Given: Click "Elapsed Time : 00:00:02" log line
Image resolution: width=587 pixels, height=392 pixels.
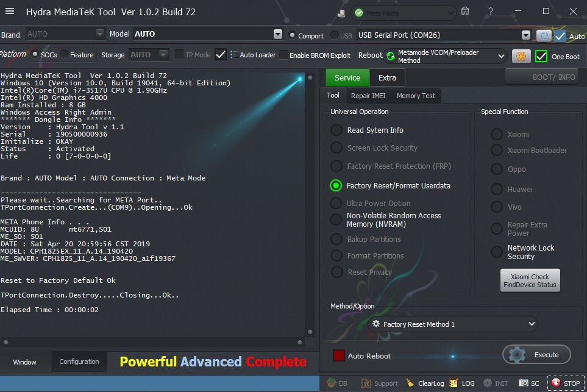Looking at the screenshot, I should tap(50, 310).
